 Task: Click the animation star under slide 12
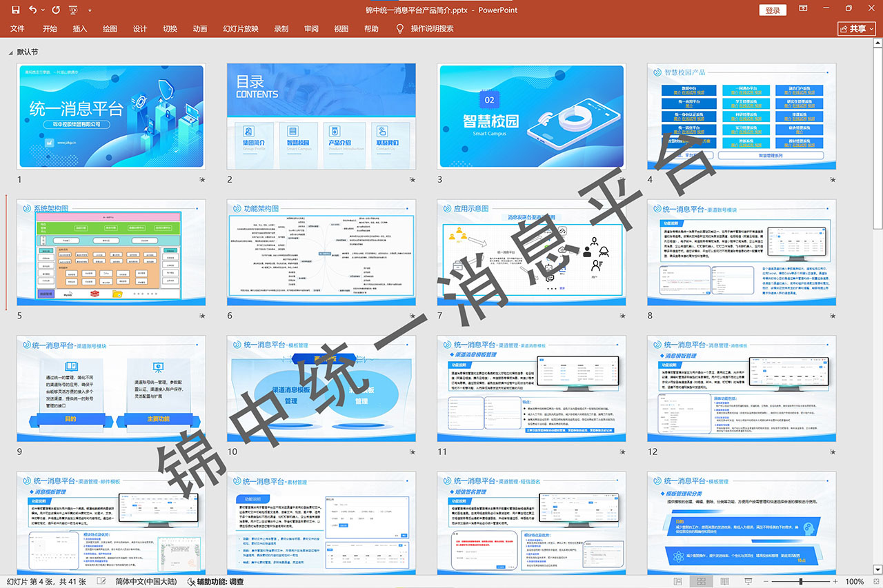click(832, 452)
